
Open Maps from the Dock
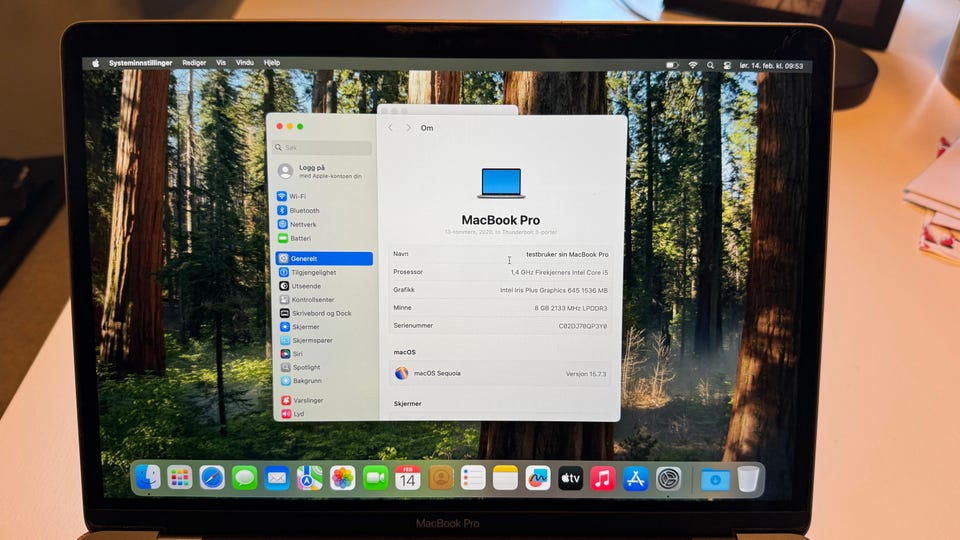pyautogui.click(x=310, y=478)
